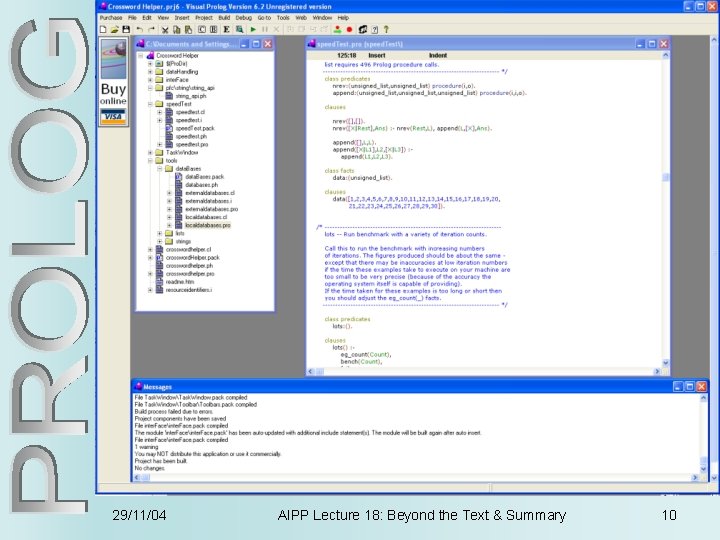720x540 pixels.
Task: Click the editor horizontal scroll right arrow
Action: (657, 371)
